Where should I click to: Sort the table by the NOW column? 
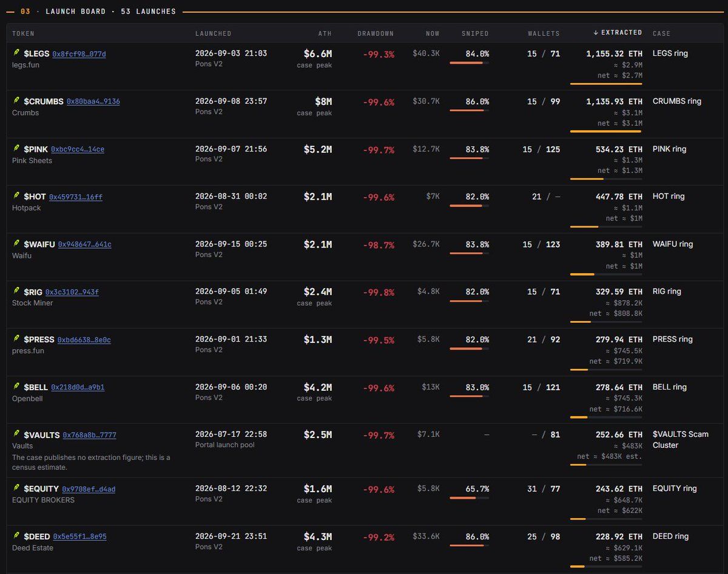tap(433, 33)
